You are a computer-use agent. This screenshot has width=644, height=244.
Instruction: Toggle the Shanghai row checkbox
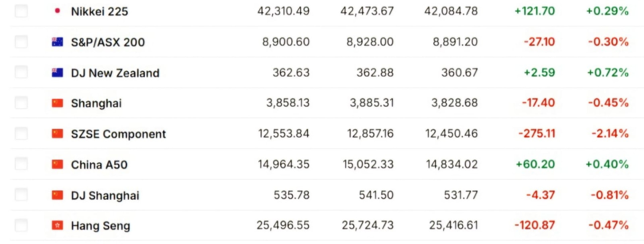tap(21, 103)
